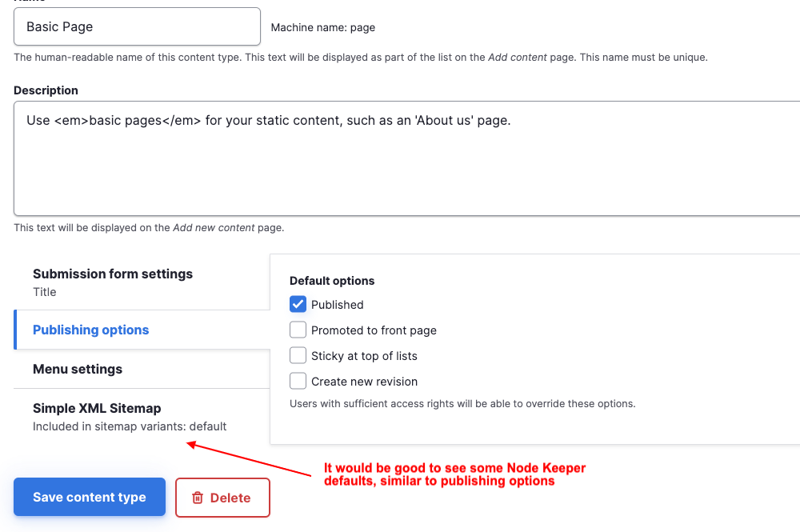Click the trash icon on Delete button
This screenshot has height=532, width=800.
[198, 498]
